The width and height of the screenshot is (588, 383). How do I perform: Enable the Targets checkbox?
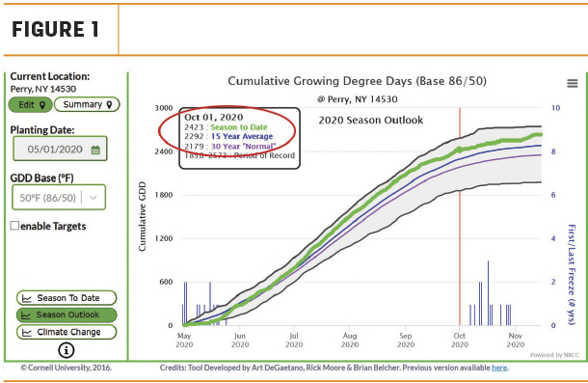point(14,226)
